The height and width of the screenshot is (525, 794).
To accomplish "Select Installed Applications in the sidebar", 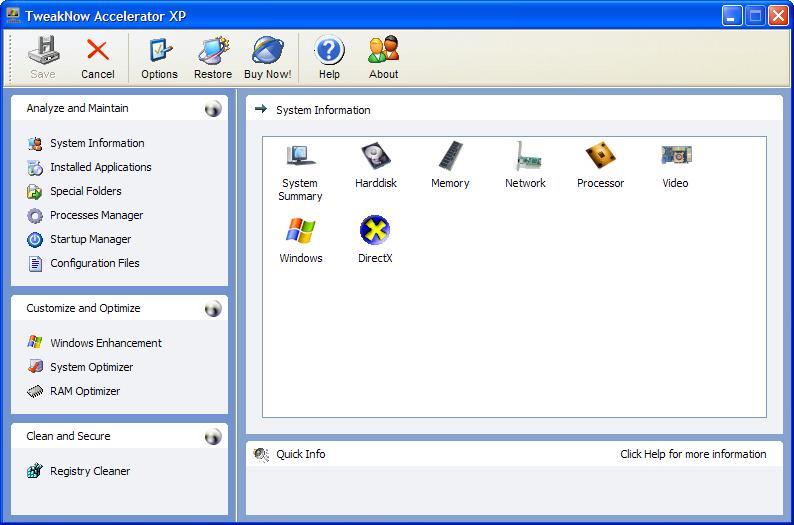I will click(90, 167).
